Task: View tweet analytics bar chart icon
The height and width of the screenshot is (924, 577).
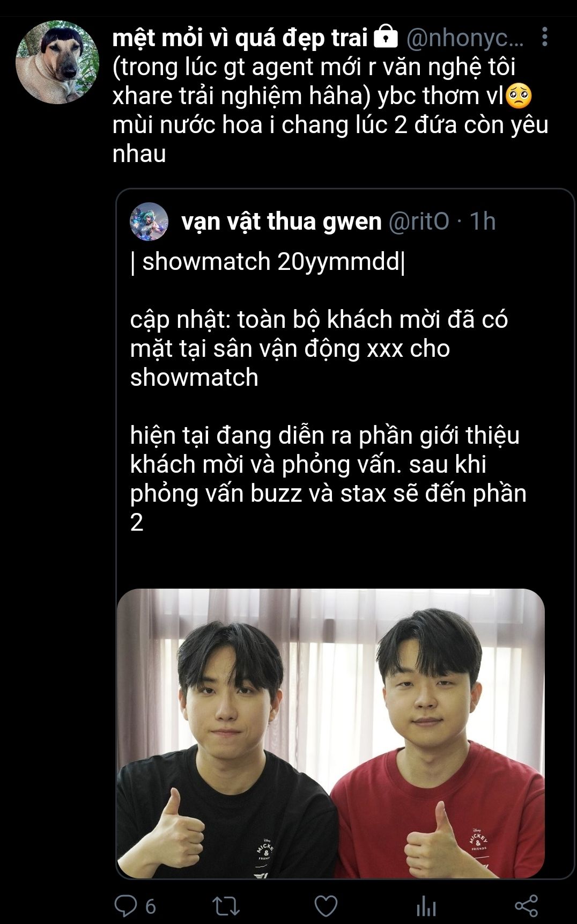Action: [426, 906]
